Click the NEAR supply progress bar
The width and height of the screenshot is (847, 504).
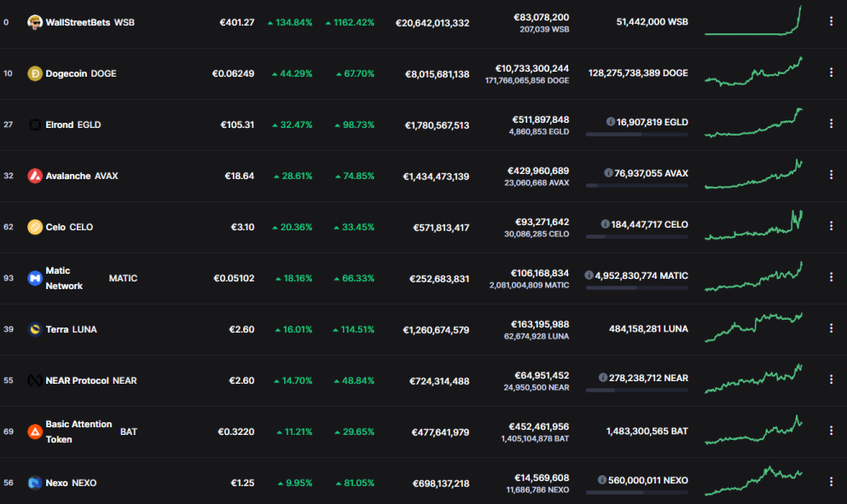click(637, 390)
